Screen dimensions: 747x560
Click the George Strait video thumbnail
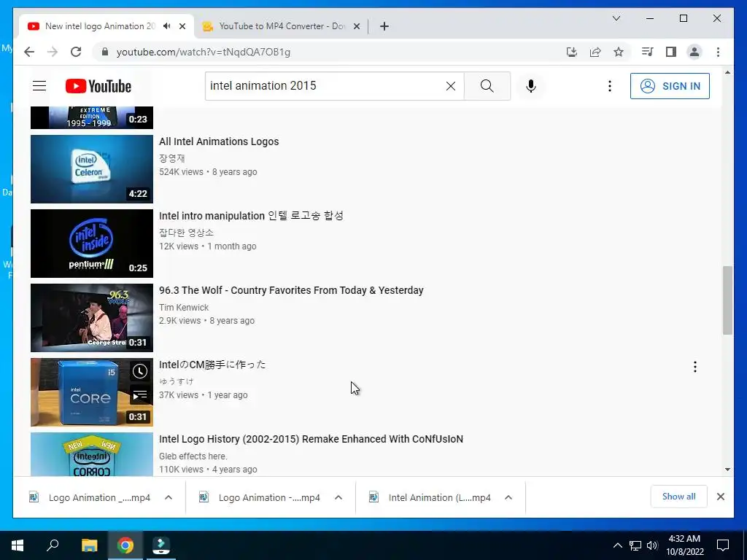pyautogui.click(x=92, y=318)
